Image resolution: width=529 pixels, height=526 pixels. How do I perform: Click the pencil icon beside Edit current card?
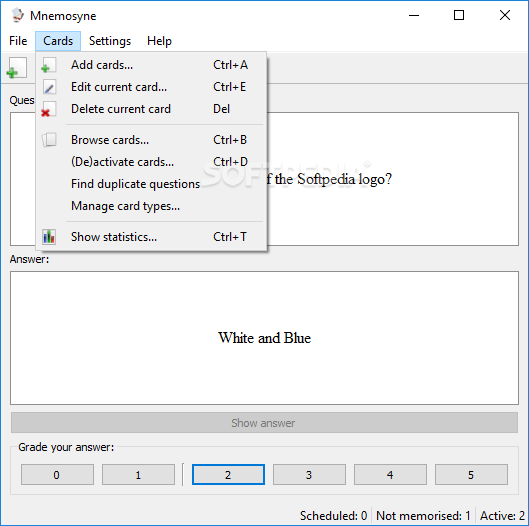click(49, 87)
